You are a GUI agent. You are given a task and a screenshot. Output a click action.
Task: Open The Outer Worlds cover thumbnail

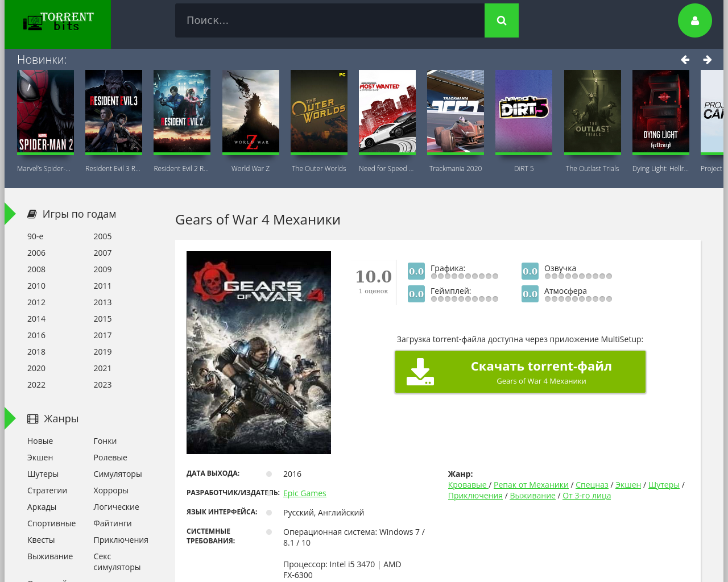tap(319, 112)
